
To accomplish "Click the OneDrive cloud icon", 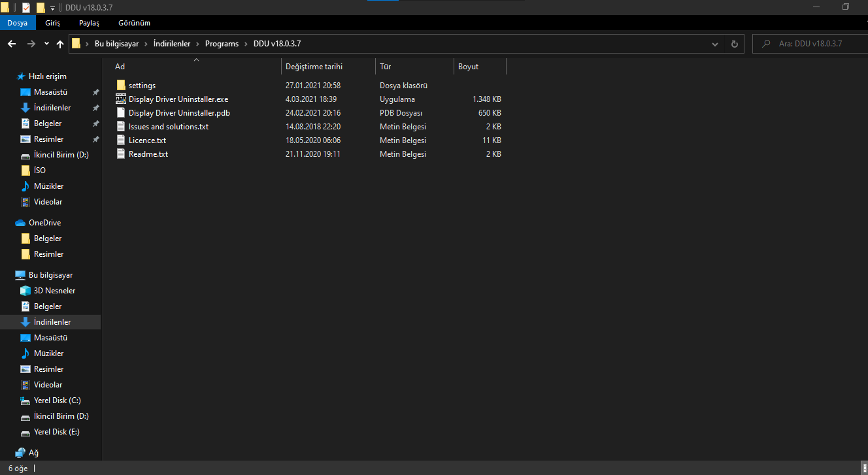I will 20,223.
